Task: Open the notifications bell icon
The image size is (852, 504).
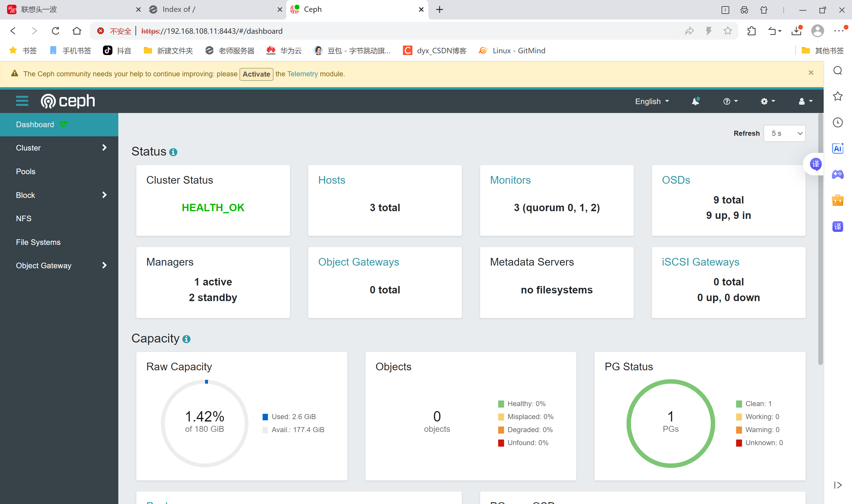Action: (696, 101)
